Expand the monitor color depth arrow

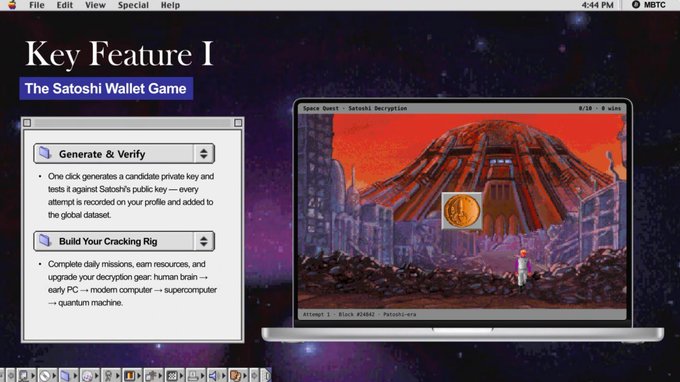[x=139, y=375]
